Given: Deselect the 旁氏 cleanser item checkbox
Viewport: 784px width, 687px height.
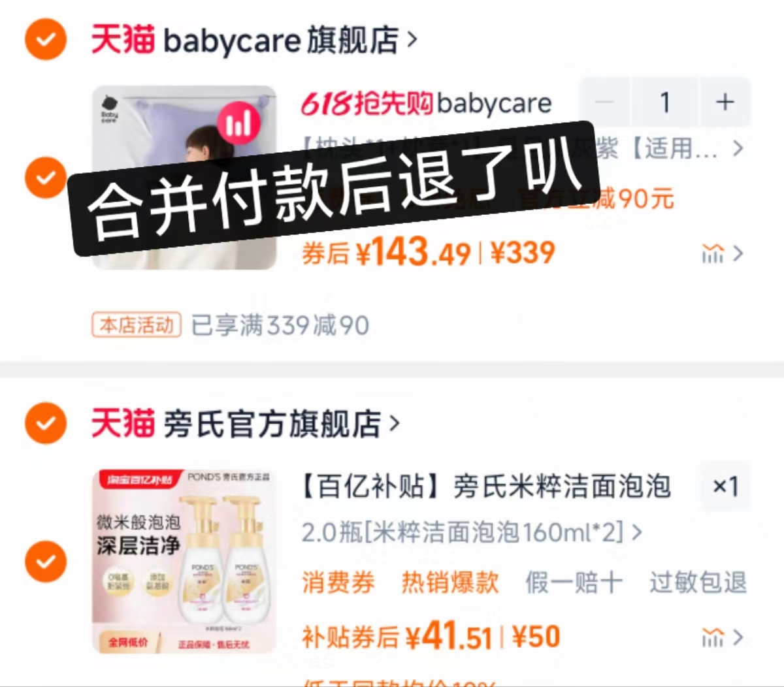Looking at the screenshot, I should pos(46,561).
